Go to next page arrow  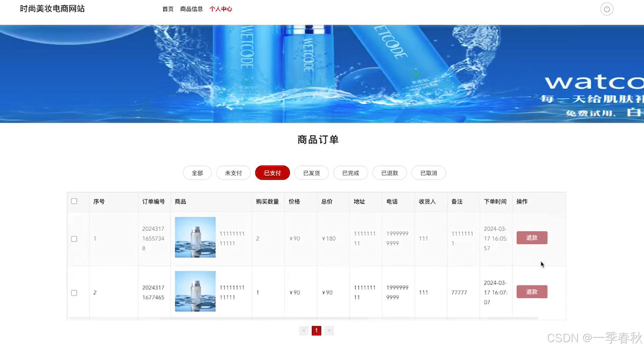coord(329,331)
